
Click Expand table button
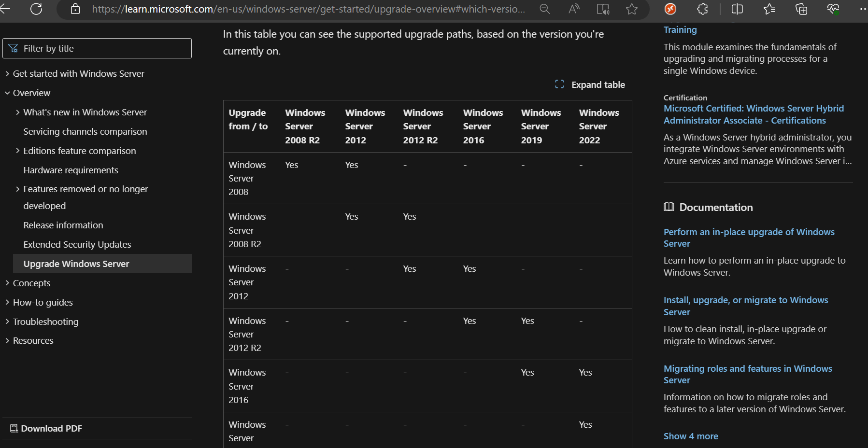click(590, 84)
